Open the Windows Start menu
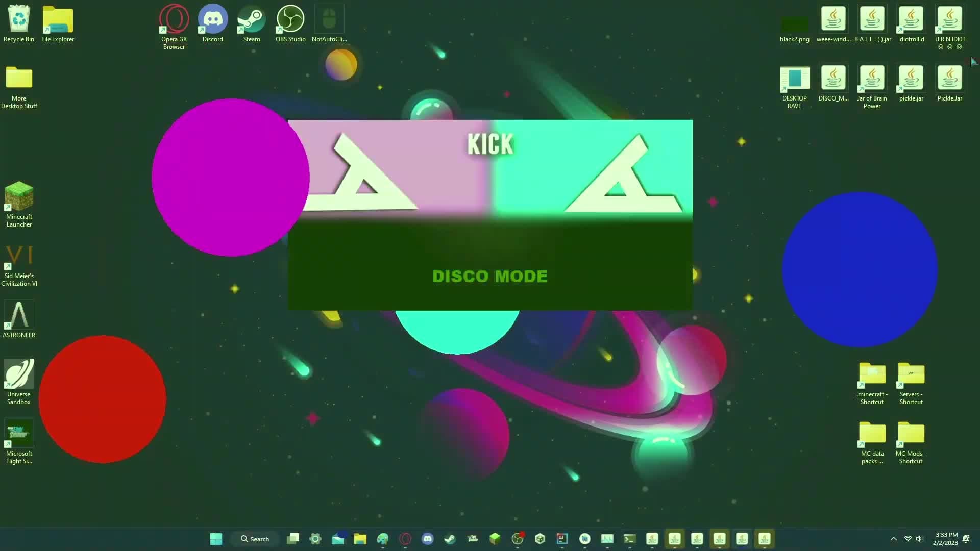Image resolution: width=980 pixels, height=551 pixels. [216, 539]
